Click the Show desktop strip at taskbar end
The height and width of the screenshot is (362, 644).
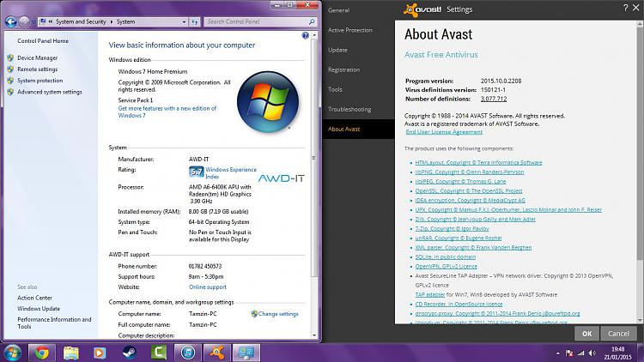click(641, 353)
